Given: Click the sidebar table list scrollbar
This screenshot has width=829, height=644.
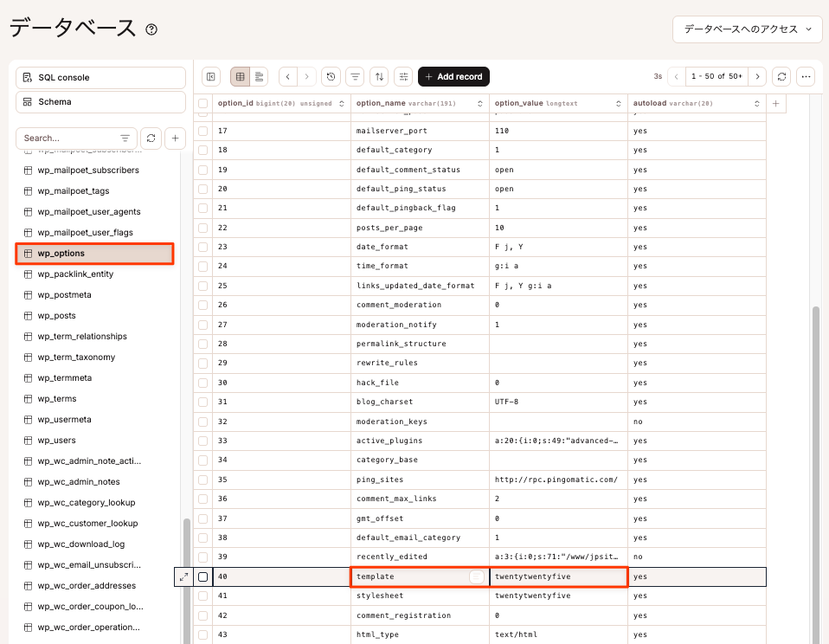Looking at the screenshot, I should [187, 581].
